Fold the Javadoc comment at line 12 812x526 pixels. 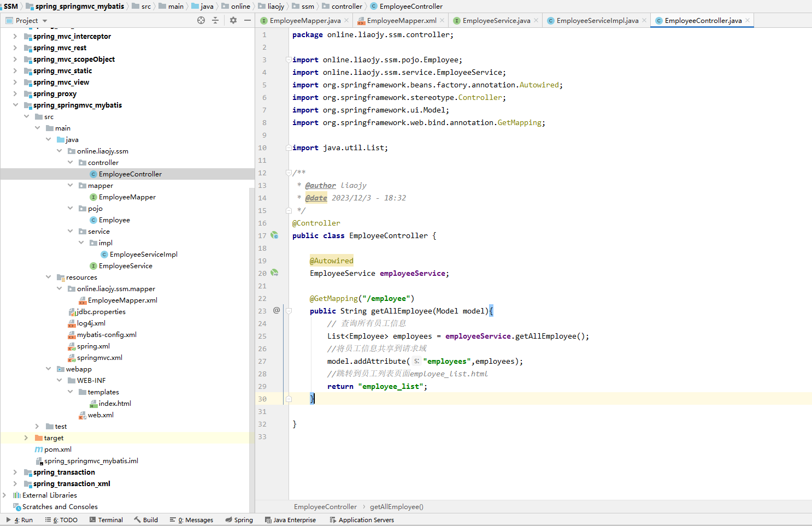[289, 173]
